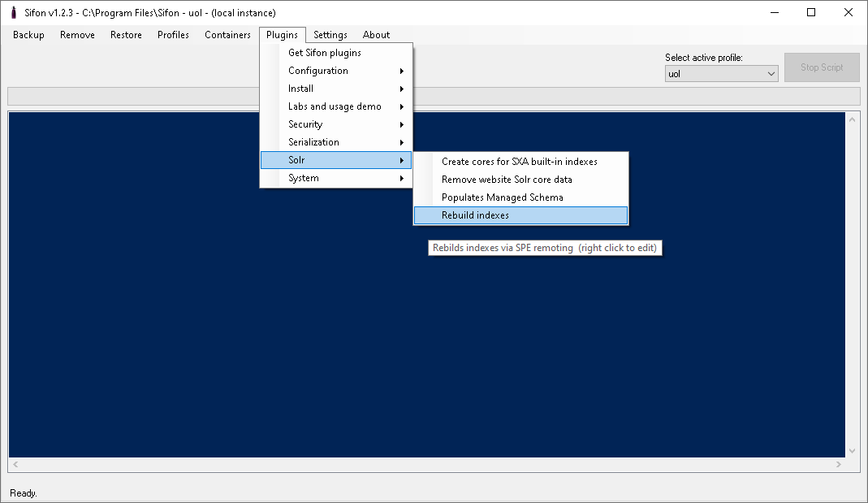
Task: Click the down arrow of vertical scrollbar
Action: (x=852, y=450)
